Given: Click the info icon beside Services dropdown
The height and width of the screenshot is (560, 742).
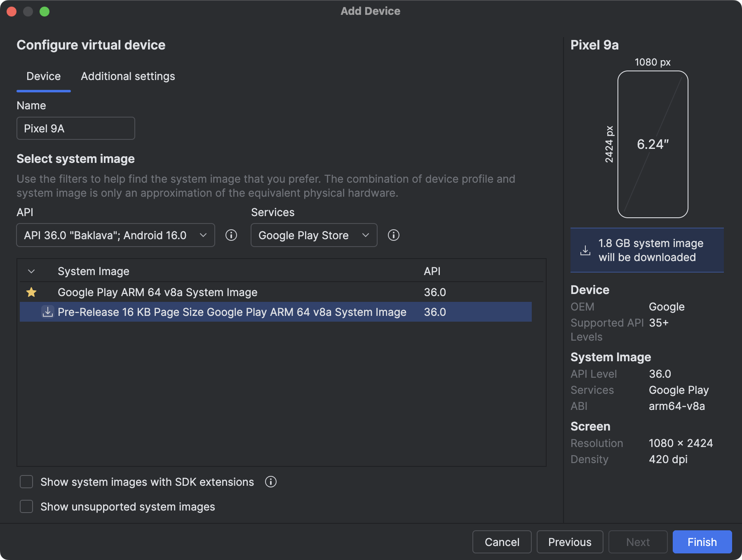Looking at the screenshot, I should point(394,235).
